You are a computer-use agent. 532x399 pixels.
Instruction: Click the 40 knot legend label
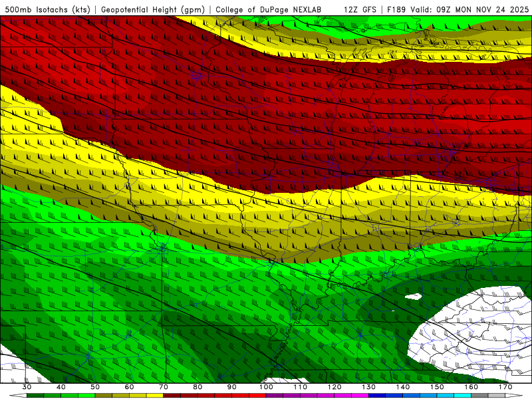[61, 387]
